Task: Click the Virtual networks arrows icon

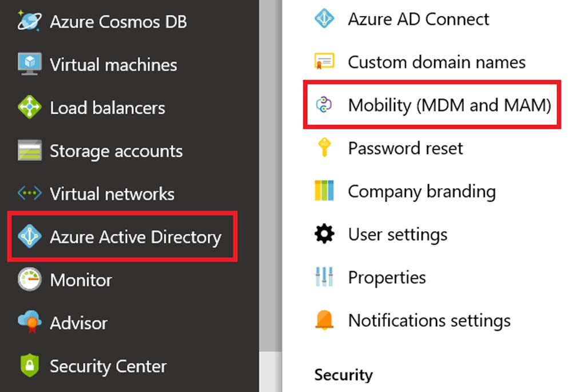Action: [x=30, y=193]
